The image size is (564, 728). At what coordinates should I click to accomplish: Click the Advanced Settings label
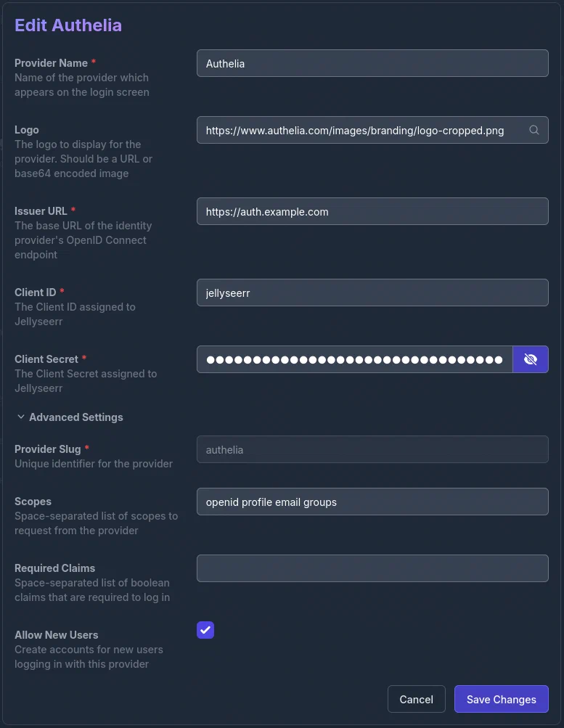click(76, 417)
